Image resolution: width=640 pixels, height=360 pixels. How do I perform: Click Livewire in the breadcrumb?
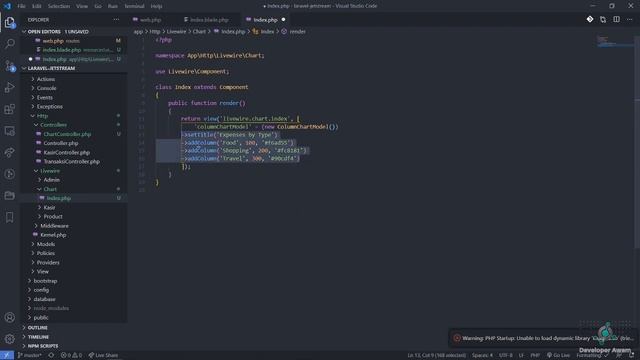point(176,31)
